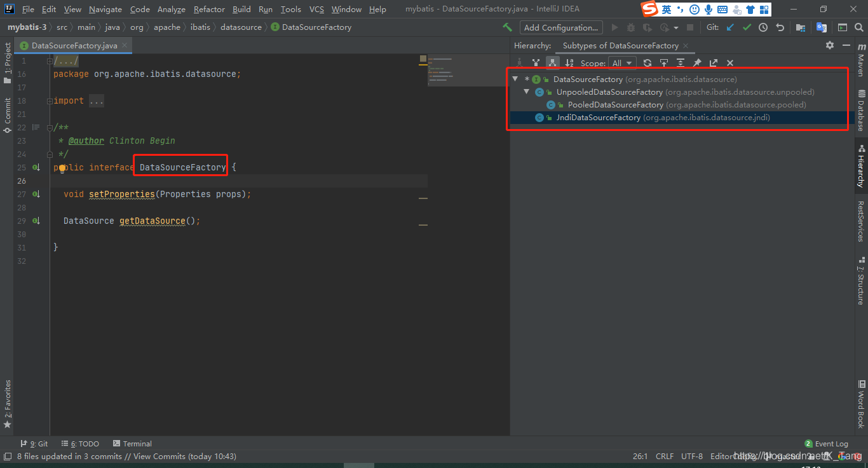Collapse the UnpooledDataSourceFactory tree node

[527, 92]
